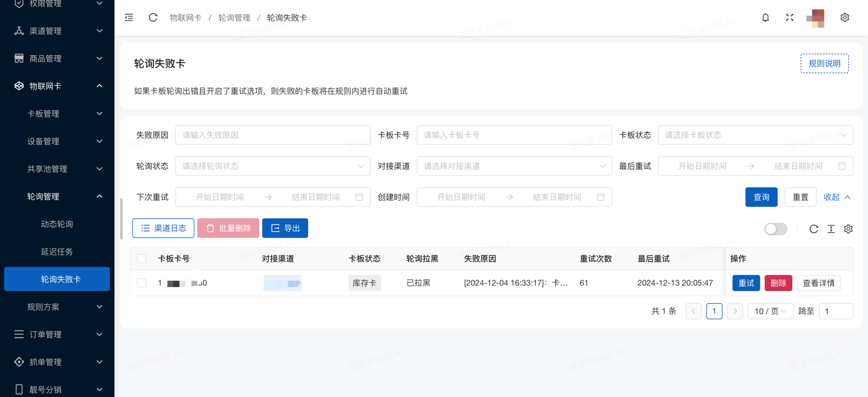The image size is (868, 397).
Task: Open 卡板状态 dropdown filter
Action: tap(755, 135)
